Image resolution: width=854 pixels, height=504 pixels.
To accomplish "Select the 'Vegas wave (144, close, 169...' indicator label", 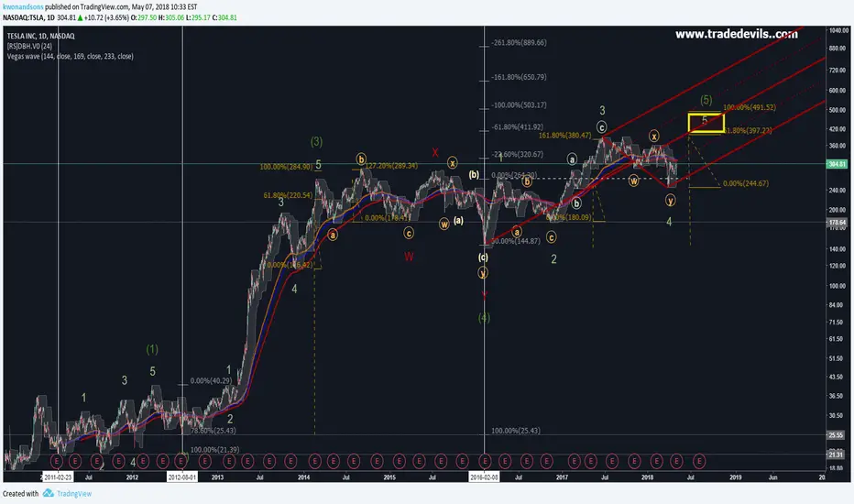I will point(71,56).
